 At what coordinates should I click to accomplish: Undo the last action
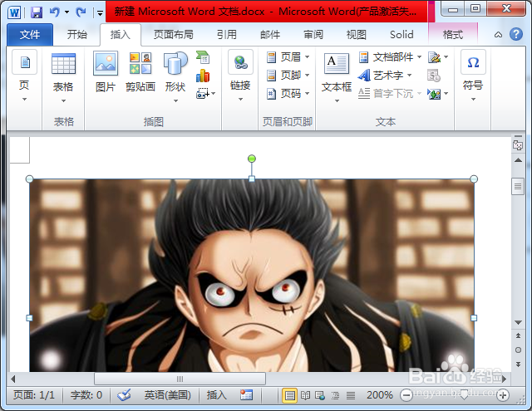[x=55, y=12]
